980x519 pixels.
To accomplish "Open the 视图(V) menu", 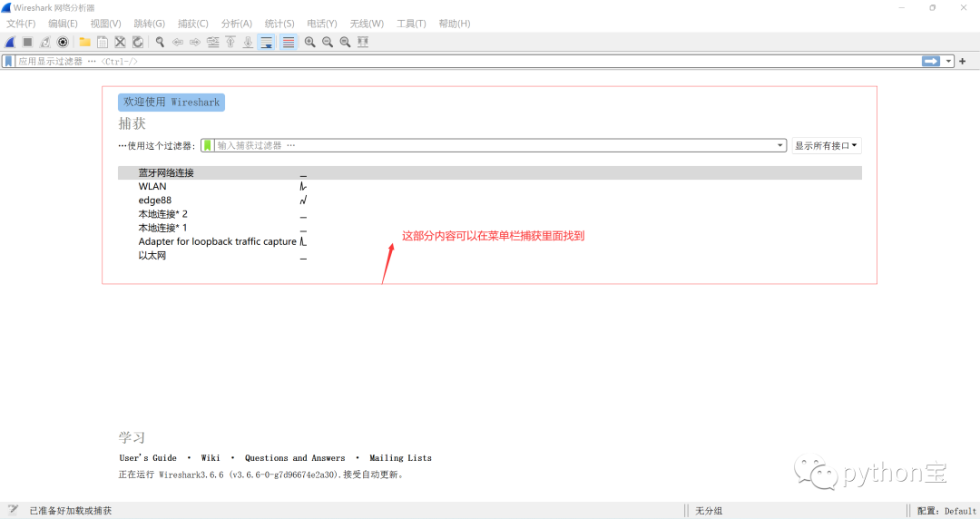I will [x=105, y=23].
